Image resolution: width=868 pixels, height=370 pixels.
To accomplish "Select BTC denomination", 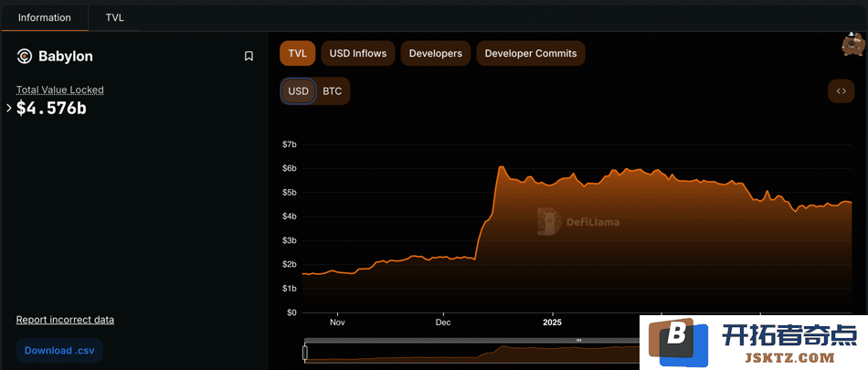I will [x=333, y=91].
